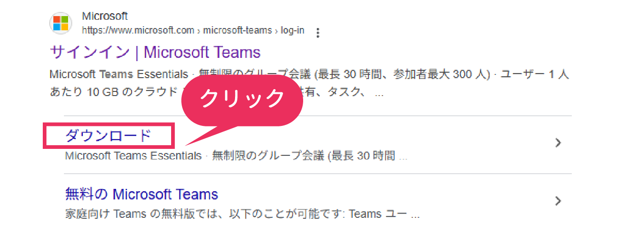Expand the chevron beside 無料の Microsoft Teams
This screenshot has height=227, width=644.
(558, 201)
